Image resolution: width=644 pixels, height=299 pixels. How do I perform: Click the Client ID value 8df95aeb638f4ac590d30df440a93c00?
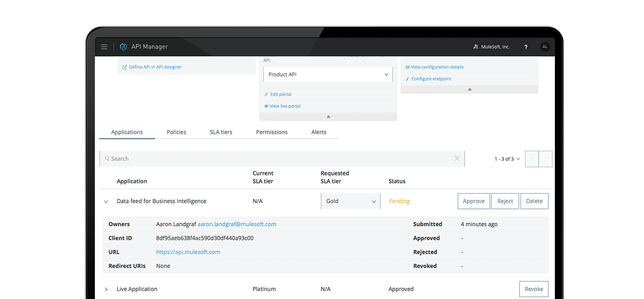[205, 238]
